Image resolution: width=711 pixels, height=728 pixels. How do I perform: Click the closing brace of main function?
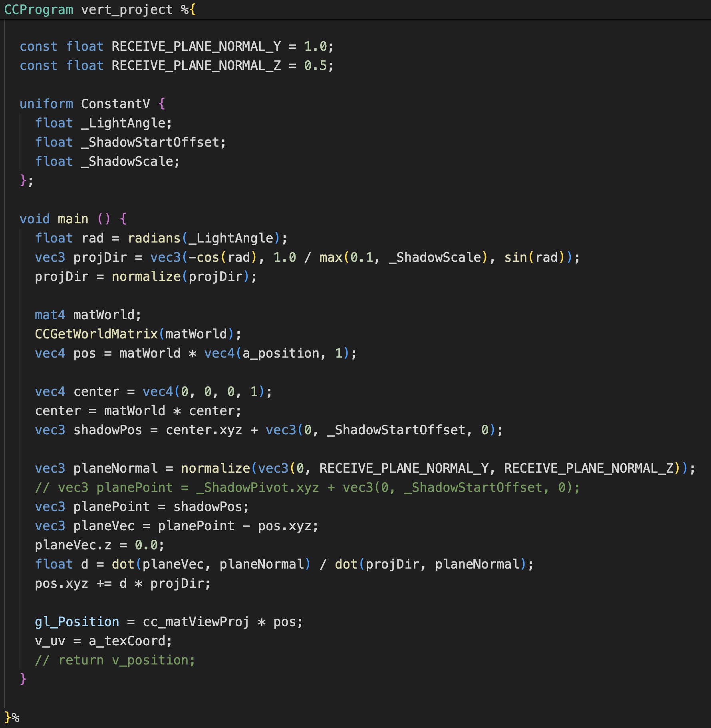point(23,679)
